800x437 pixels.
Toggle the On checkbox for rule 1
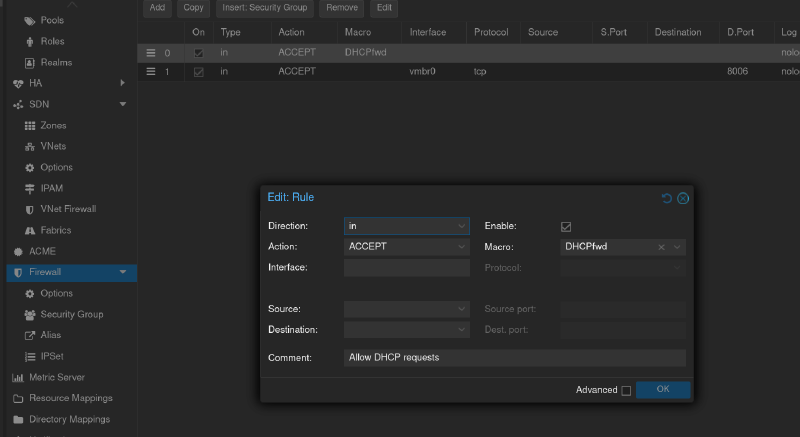pyautogui.click(x=198, y=72)
